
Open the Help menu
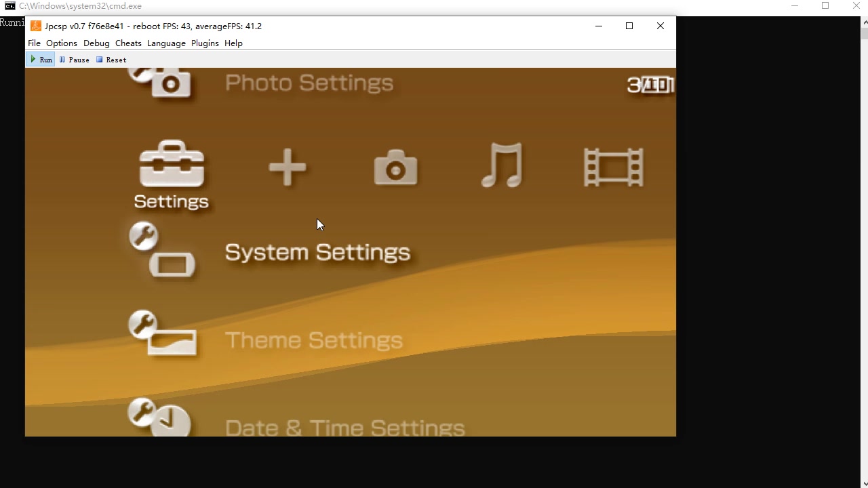click(233, 43)
